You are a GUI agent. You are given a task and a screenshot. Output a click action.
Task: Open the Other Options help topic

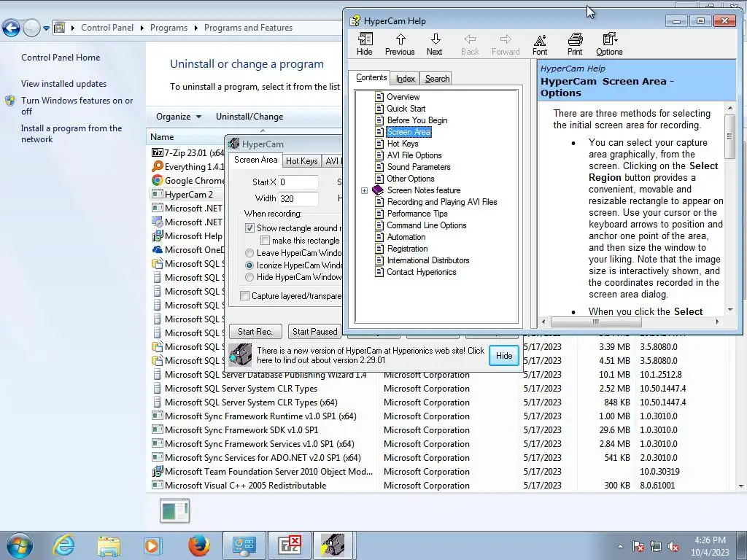pyautogui.click(x=410, y=179)
